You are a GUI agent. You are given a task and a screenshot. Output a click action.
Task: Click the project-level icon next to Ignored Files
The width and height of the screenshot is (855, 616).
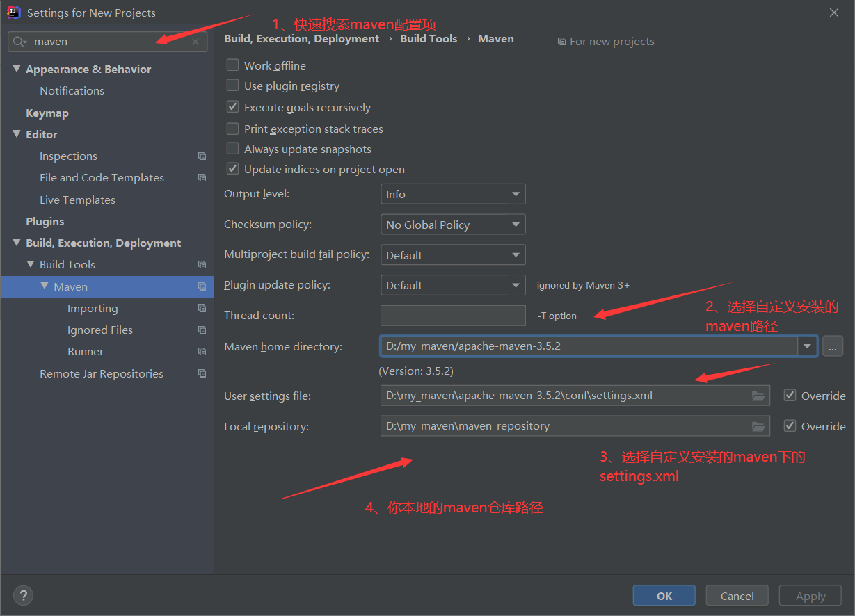(202, 330)
